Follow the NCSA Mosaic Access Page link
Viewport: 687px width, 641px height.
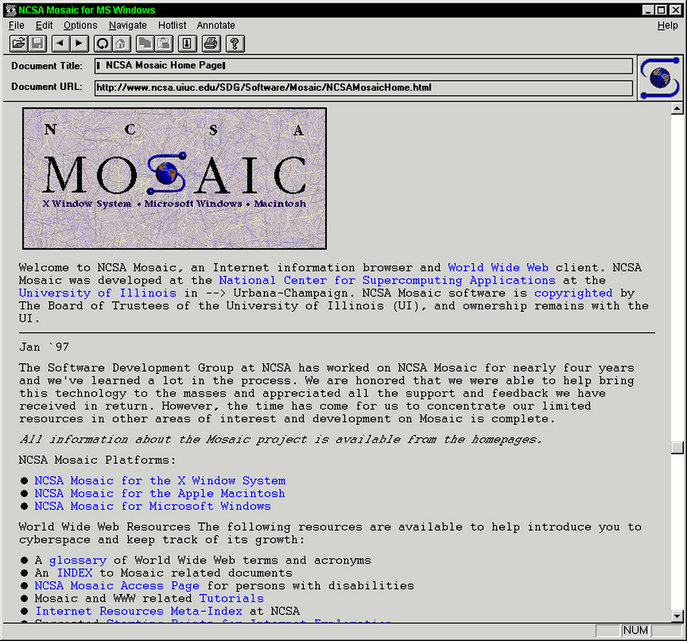[117, 586]
